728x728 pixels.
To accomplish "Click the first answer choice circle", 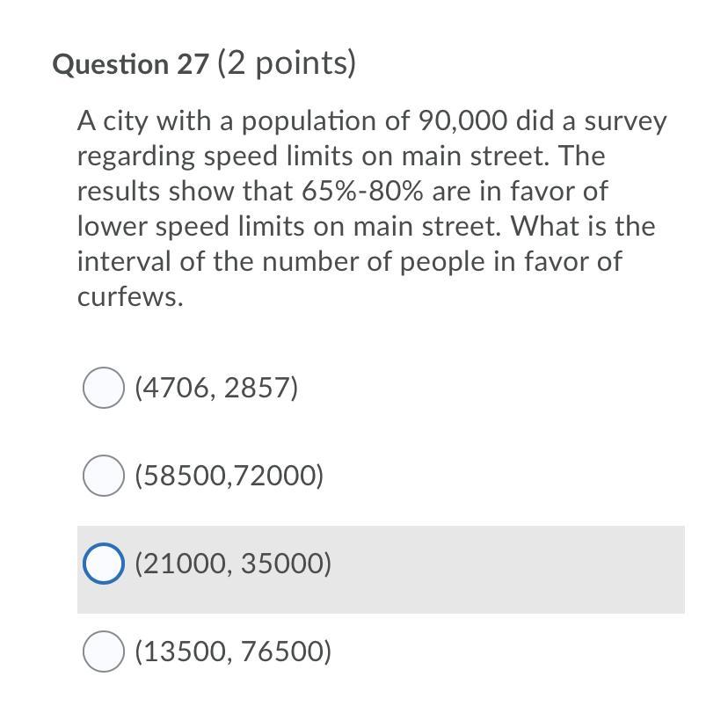I will click(103, 387).
